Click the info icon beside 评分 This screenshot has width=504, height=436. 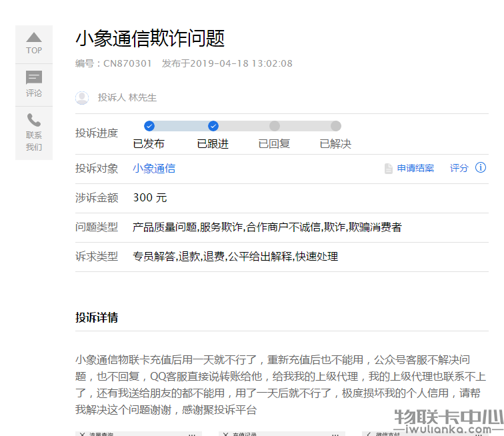[481, 167]
